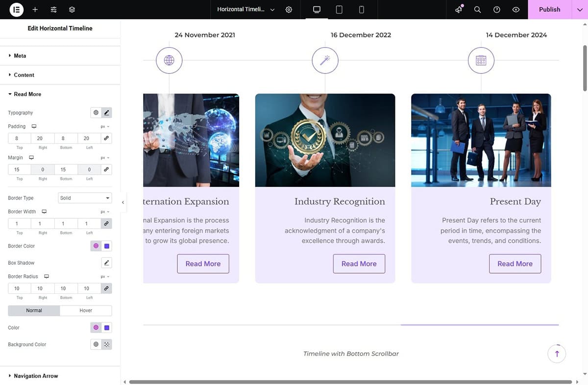Click the Present Day team image

point(481,140)
